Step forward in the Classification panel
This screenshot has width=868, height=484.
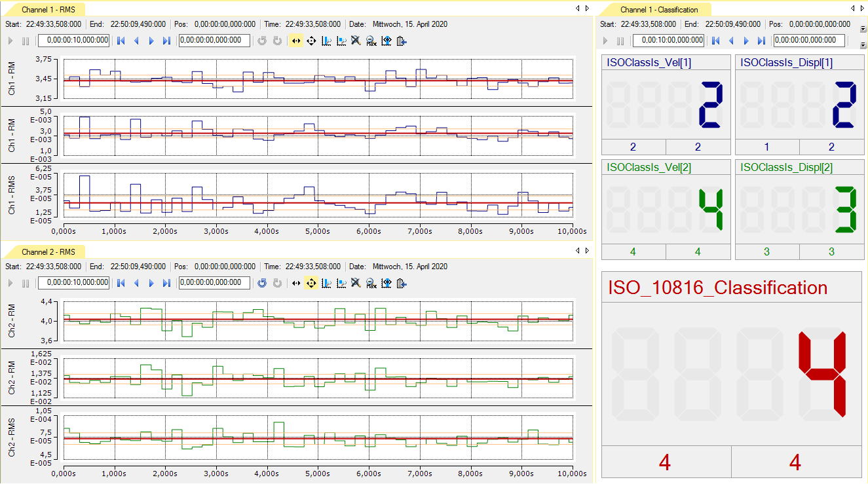(x=746, y=41)
